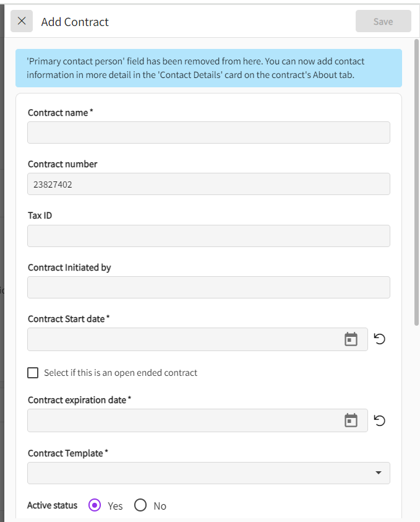Reset the Contract Start date value
Screen dimensions: 420x522
[x=380, y=339]
